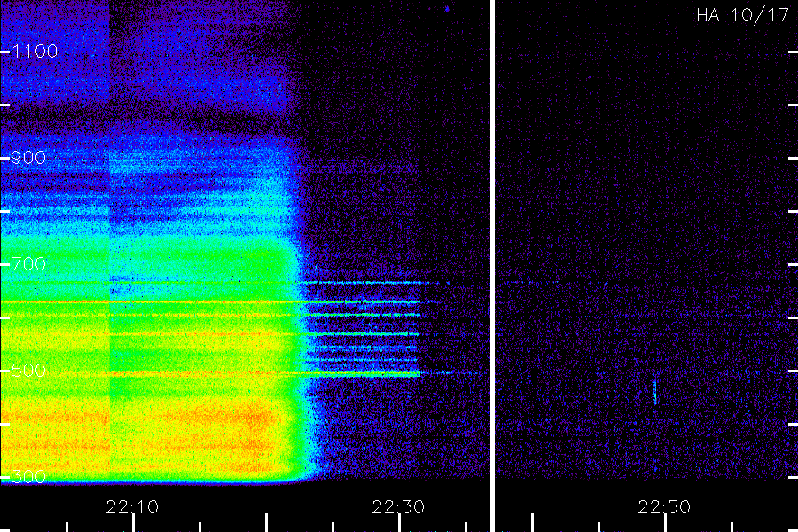Click the 300 frequency axis label
Image resolution: width=798 pixels, height=532 pixels.
coord(28,477)
